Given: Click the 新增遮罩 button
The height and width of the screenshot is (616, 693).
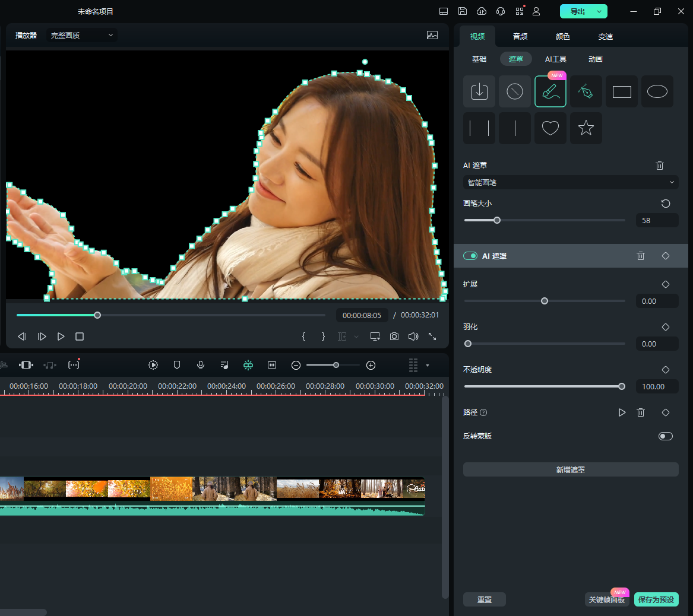Looking at the screenshot, I should pyautogui.click(x=570, y=469).
